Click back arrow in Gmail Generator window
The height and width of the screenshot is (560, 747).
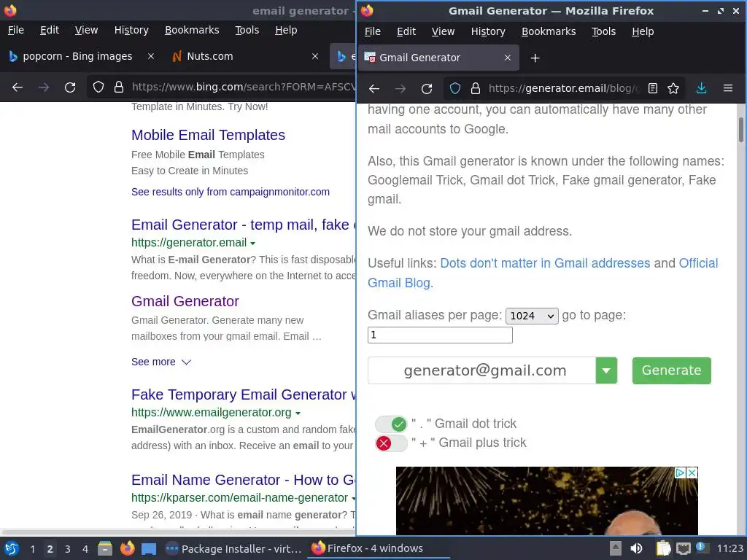(x=374, y=88)
